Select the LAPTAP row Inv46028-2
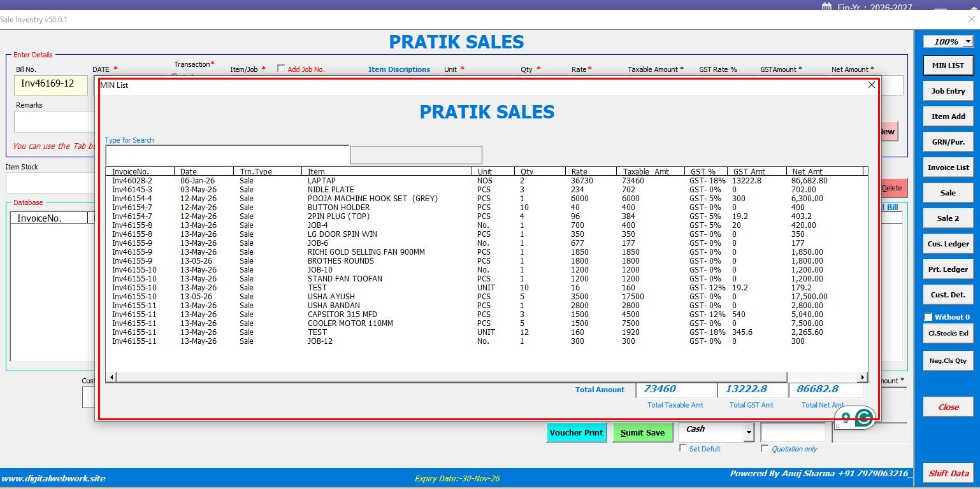The height and width of the screenshot is (489, 980). (487, 181)
